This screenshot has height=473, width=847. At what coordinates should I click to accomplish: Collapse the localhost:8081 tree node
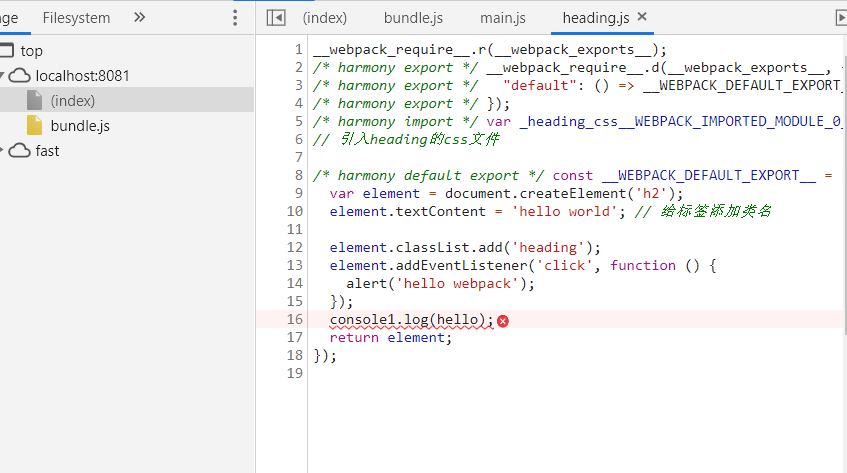(2, 75)
